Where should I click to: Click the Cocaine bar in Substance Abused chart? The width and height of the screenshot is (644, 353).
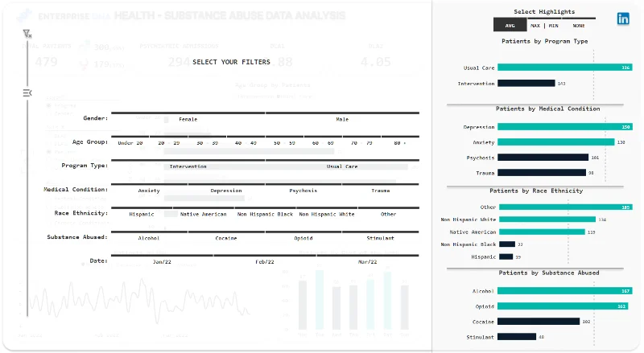[539, 322]
